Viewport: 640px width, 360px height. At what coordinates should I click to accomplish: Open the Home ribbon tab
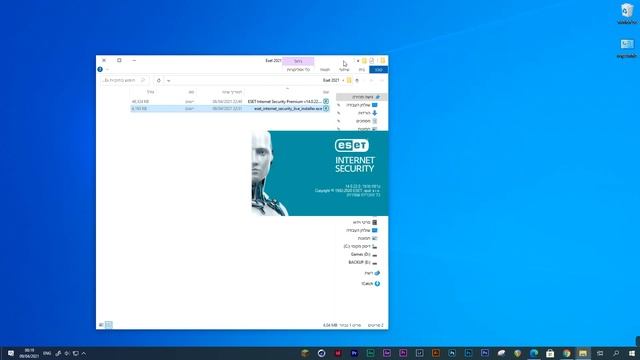(x=362, y=70)
